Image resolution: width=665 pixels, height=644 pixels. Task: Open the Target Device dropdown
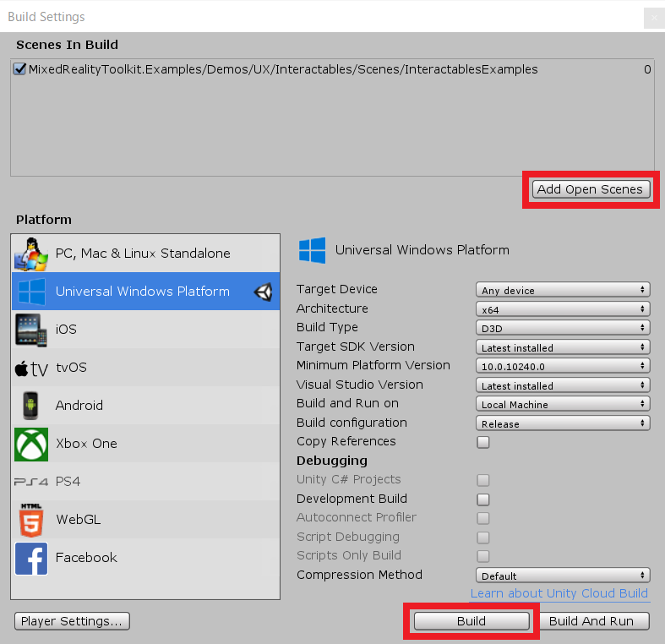563,290
